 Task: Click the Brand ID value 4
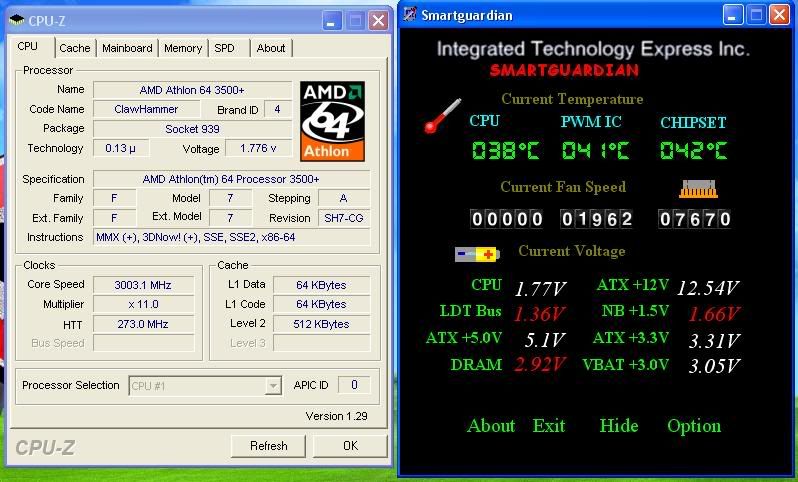tap(277, 109)
